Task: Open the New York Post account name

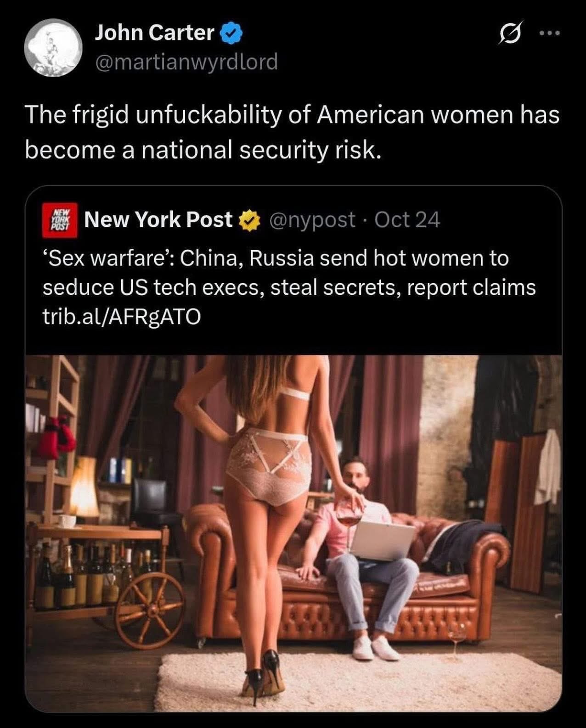Action: point(158,219)
